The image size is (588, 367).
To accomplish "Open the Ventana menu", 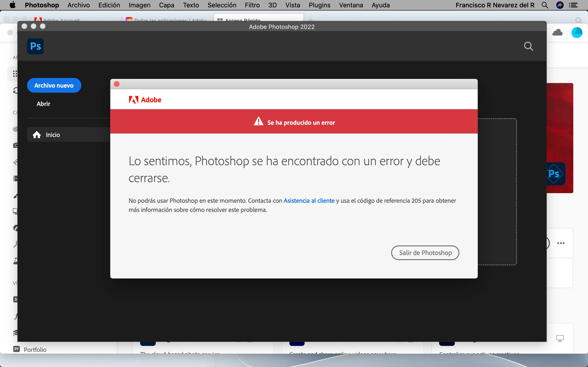I will coord(351,5).
